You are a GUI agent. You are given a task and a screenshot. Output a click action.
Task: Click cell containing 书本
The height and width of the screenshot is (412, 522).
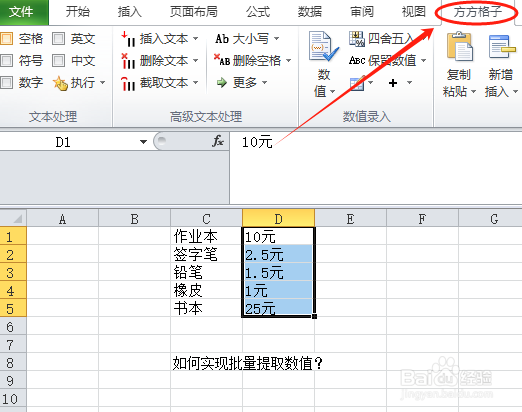[206, 309]
